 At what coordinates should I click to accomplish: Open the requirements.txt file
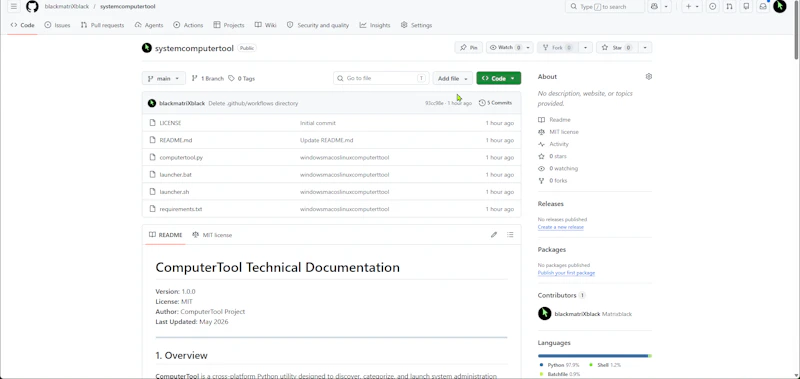[181, 209]
